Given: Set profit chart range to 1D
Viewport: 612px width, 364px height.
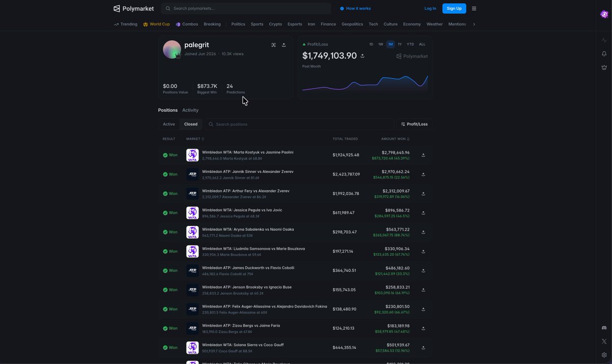Looking at the screenshot, I should (371, 44).
